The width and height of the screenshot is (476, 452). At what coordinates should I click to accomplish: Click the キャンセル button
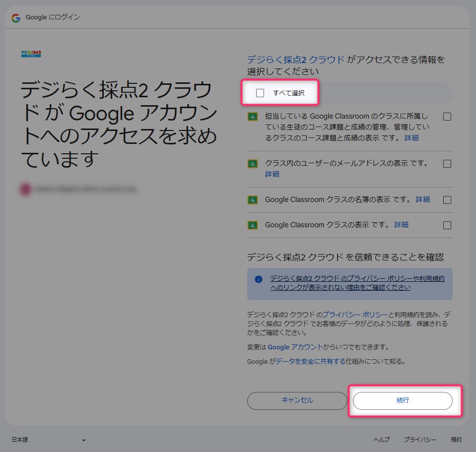297,401
